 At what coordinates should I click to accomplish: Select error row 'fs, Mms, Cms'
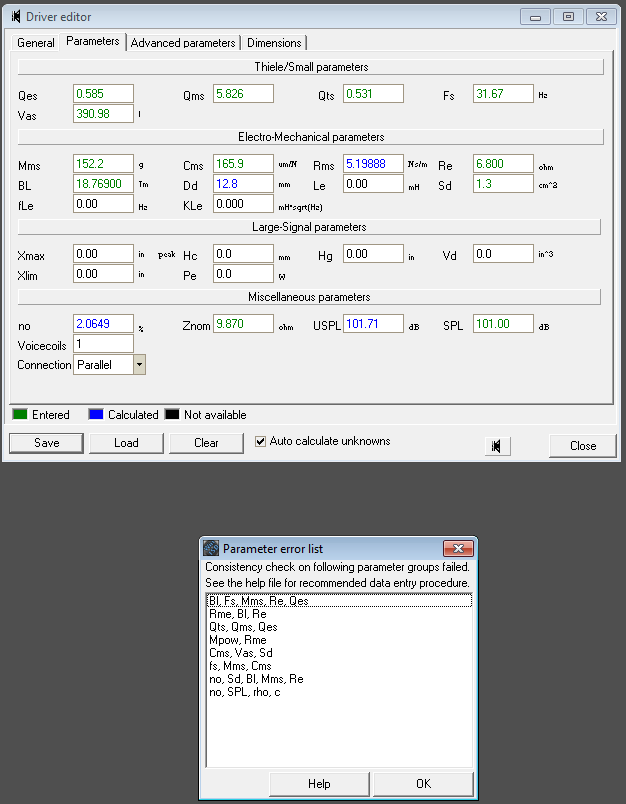(x=339, y=666)
